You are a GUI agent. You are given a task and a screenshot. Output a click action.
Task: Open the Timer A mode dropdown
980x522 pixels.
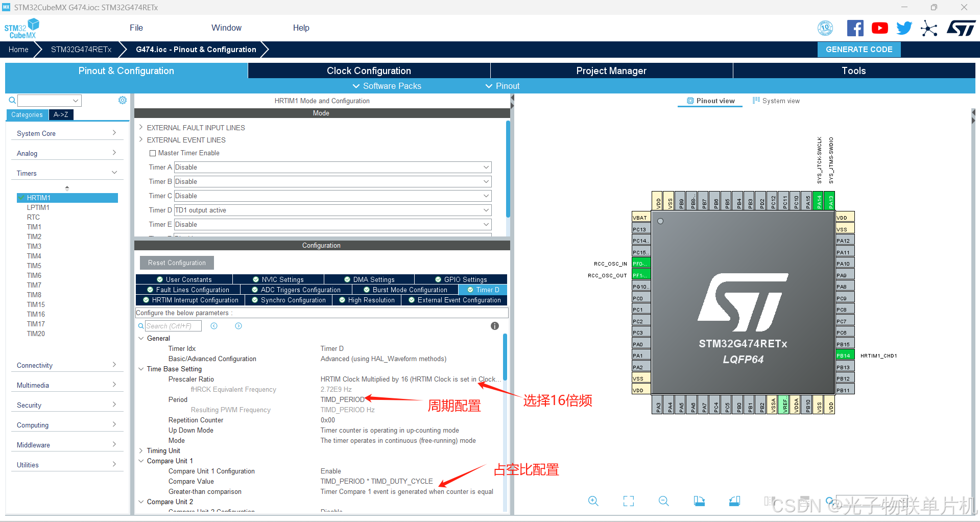332,167
